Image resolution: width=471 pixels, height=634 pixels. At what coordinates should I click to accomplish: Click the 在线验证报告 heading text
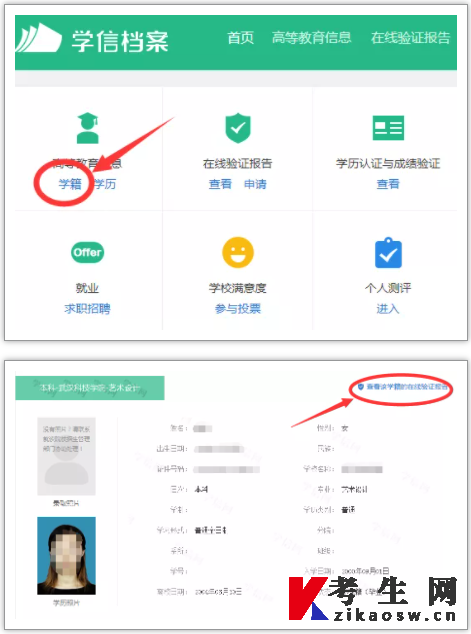(x=238, y=163)
